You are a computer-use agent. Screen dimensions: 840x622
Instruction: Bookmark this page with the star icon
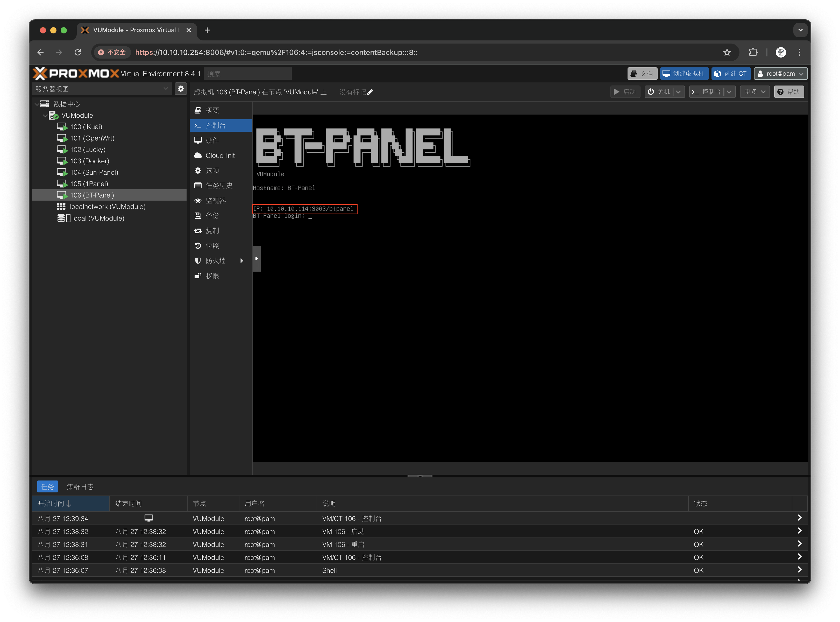pyautogui.click(x=727, y=52)
